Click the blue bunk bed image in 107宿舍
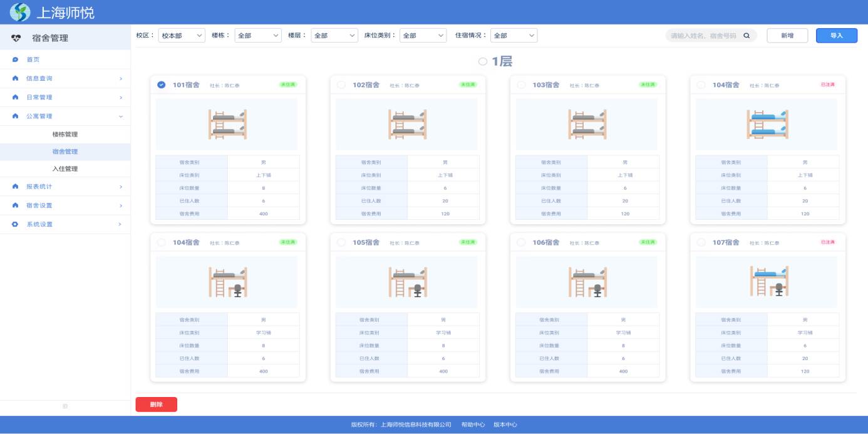Screen dimensions: 868x434 click(768, 281)
